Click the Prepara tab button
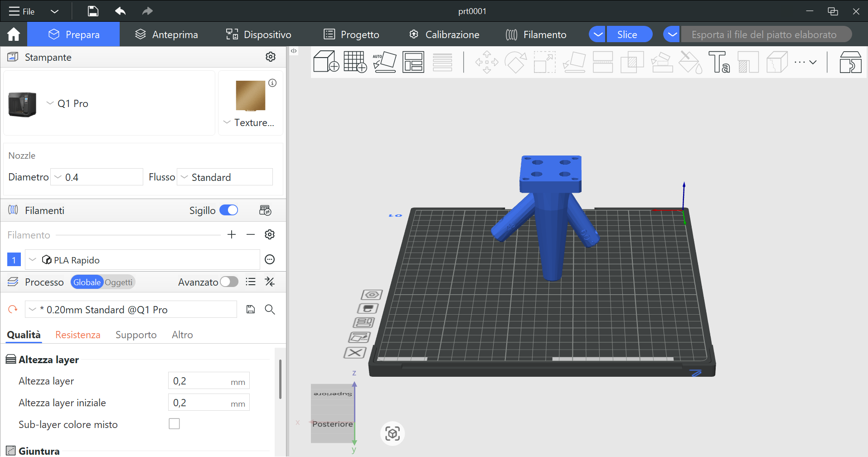Viewport: 868px width, 457px height. (73, 34)
